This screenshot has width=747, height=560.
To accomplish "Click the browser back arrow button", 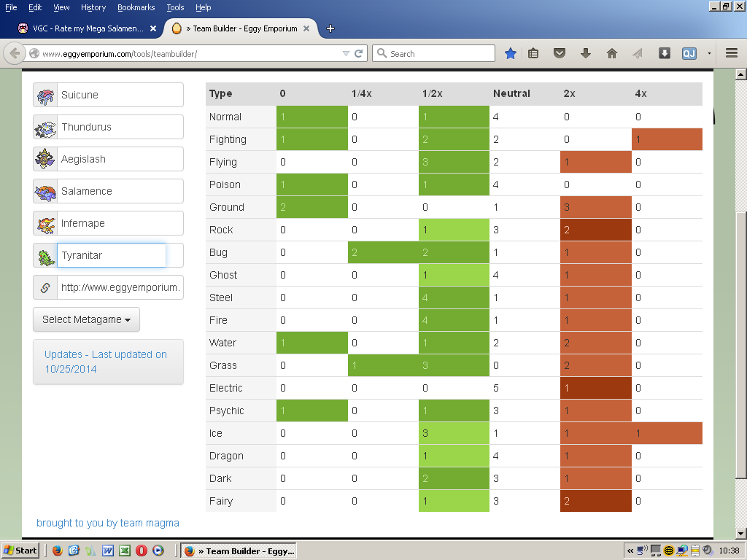I will (15, 53).
